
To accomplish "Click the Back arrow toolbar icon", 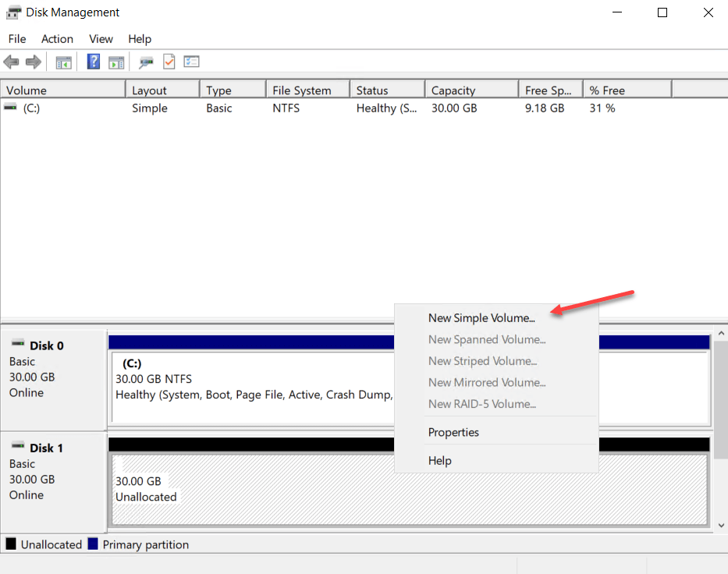I will click(11, 62).
